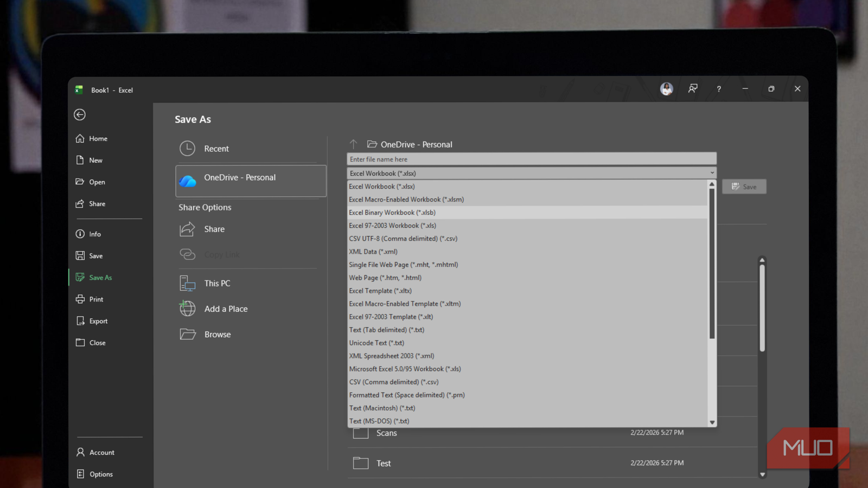Screen dimensions: 868x488
Task: Open the Open page in sidebar
Action: [x=91, y=182]
